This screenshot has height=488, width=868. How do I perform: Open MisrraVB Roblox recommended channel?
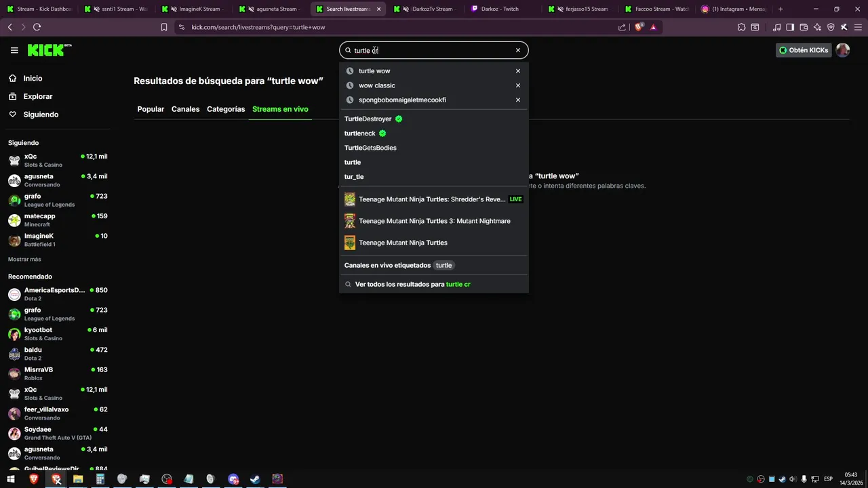(58, 373)
